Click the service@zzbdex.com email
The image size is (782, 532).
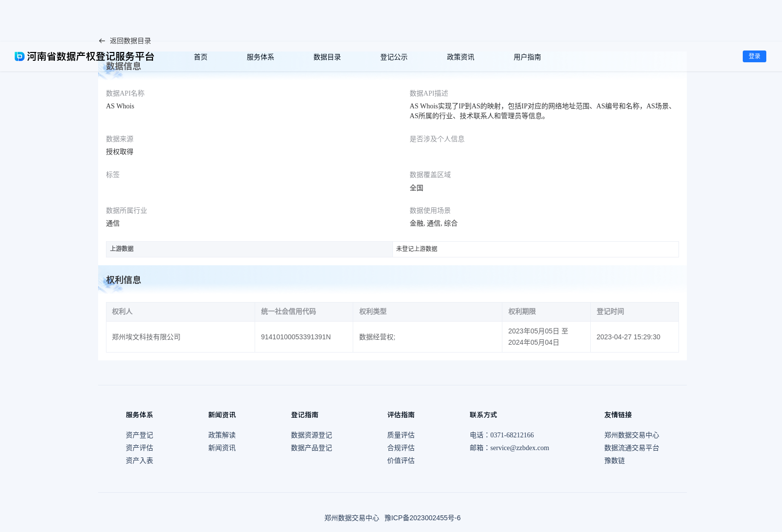(x=520, y=448)
